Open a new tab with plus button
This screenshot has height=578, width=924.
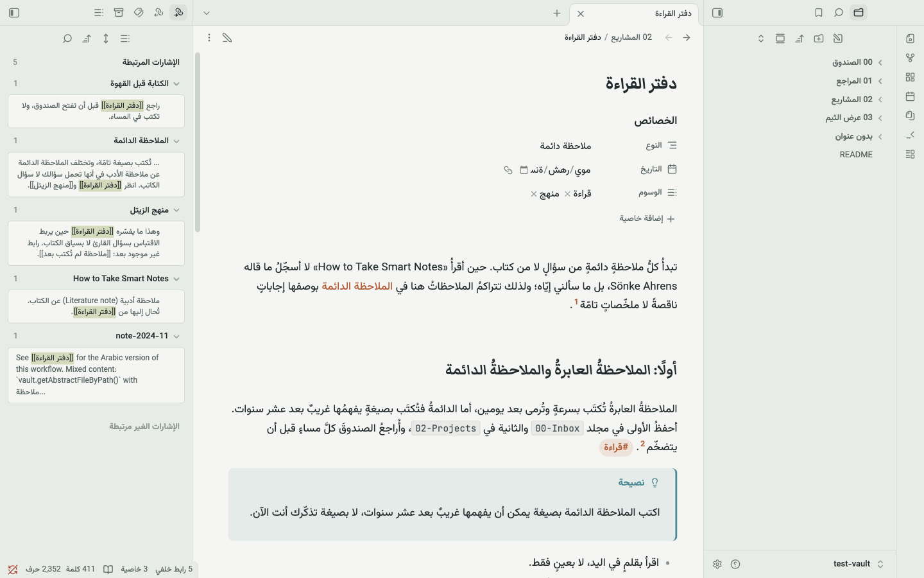(557, 13)
